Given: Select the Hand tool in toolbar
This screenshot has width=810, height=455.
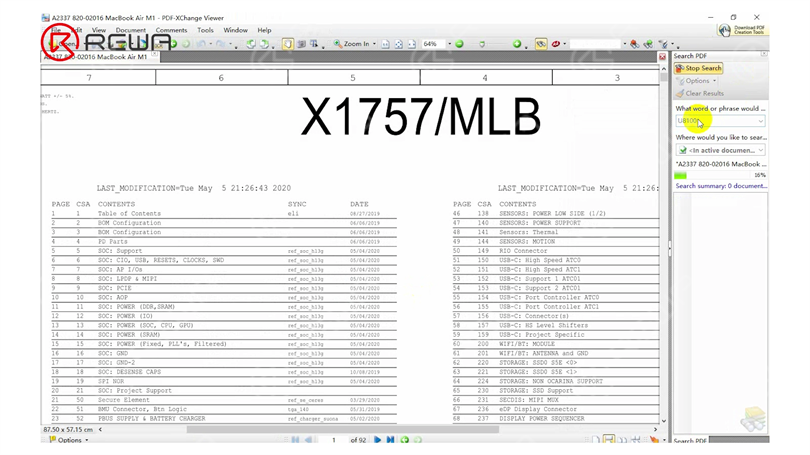Looking at the screenshot, I should point(288,44).
